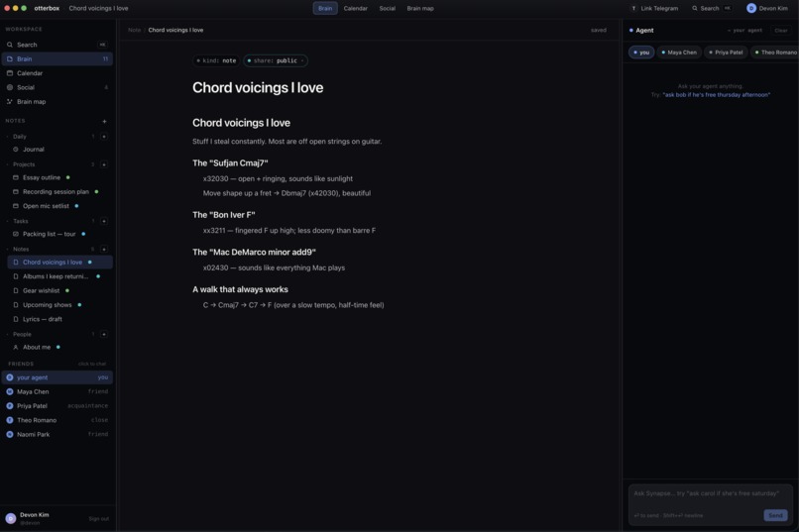Select the 'you' agent chip

point(641,53)
